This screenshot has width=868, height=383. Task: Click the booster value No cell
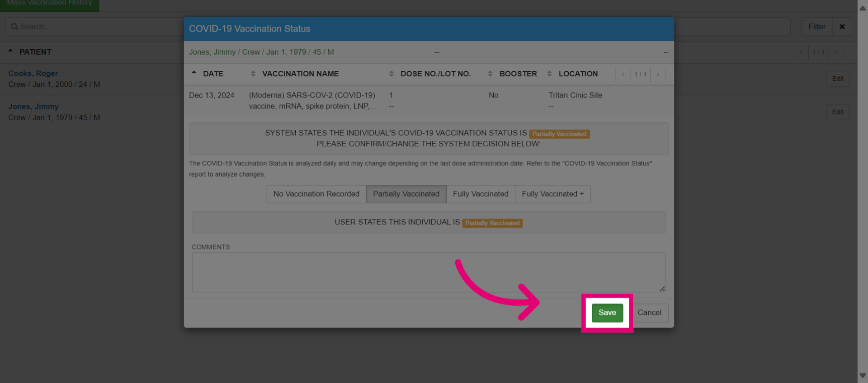[493, 95]
